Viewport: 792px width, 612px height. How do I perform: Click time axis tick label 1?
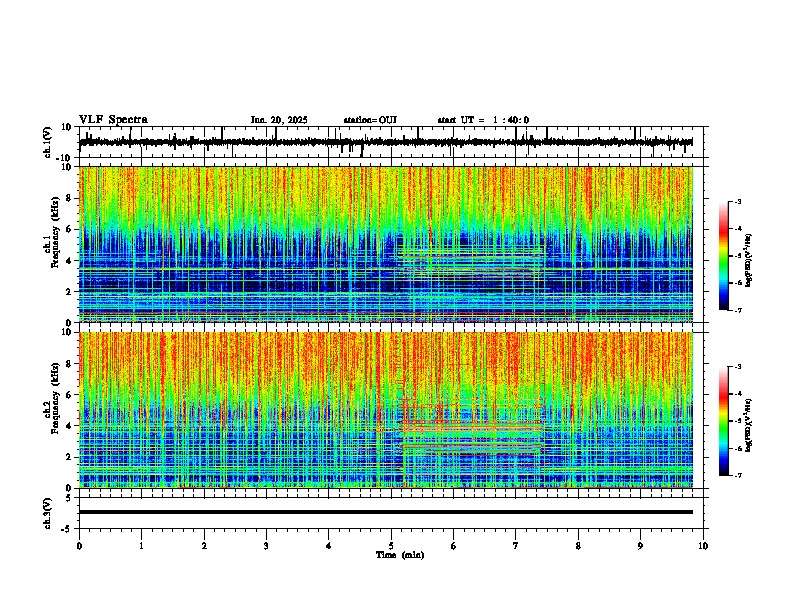[141, 546]
